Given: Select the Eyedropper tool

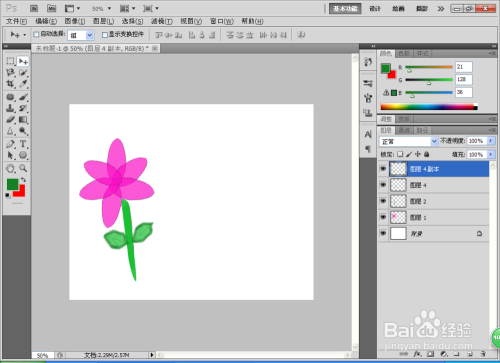Looking at the screenshot, I should [23, 84].
